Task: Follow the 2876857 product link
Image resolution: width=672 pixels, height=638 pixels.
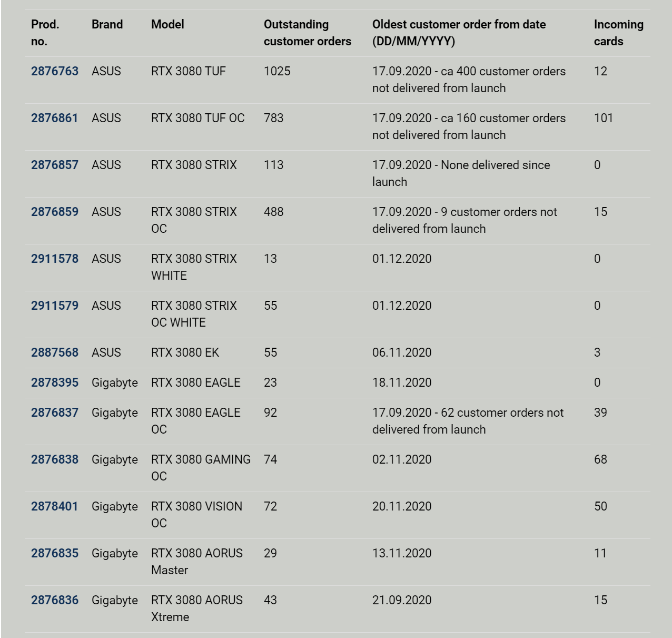Action: pyautogui.click(x=55, y=165)
